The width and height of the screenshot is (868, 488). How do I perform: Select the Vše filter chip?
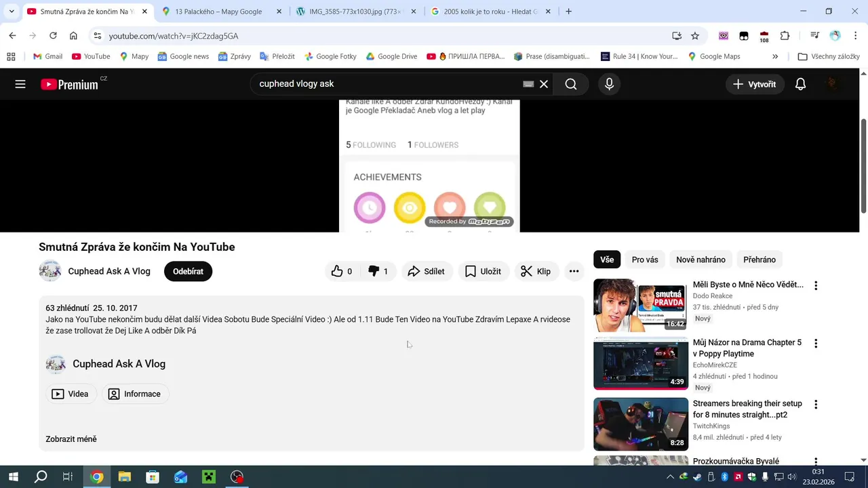click(607, 260)
